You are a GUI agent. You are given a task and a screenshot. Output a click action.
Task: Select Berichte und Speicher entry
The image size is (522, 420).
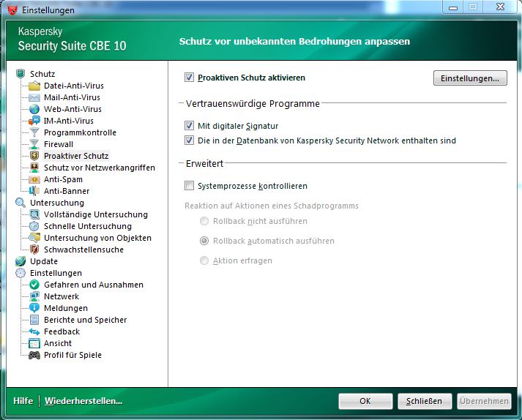[x=85, y=320]
